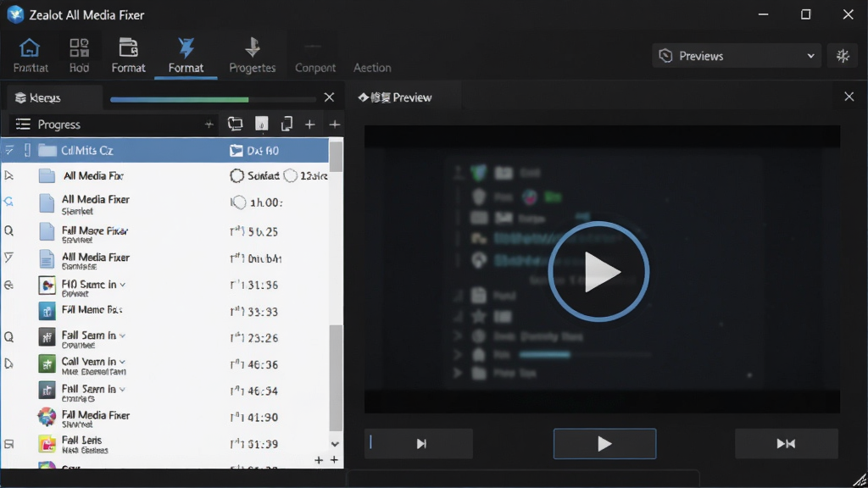This screenshot has width=868, height=488.
Task: Open the Aeetion tab
Action: [372, 68]
